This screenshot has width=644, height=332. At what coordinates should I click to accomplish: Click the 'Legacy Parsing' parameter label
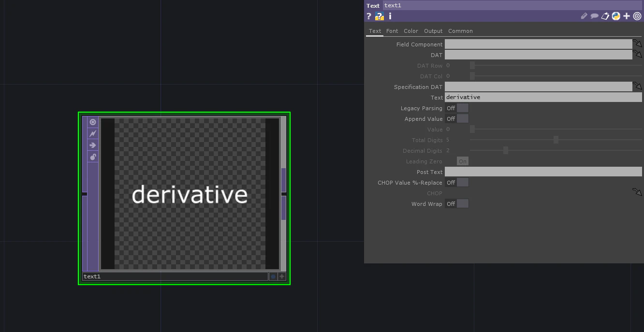point(421,108)
